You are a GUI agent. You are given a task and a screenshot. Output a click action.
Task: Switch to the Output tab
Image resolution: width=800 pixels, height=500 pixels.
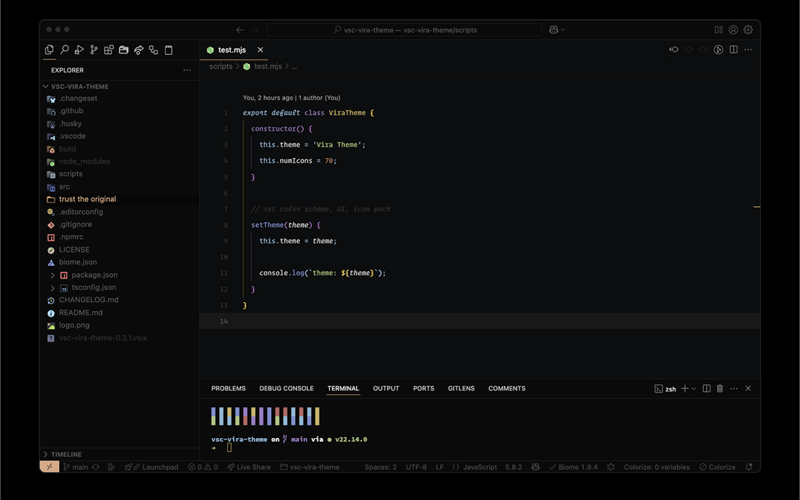[386, 389]
